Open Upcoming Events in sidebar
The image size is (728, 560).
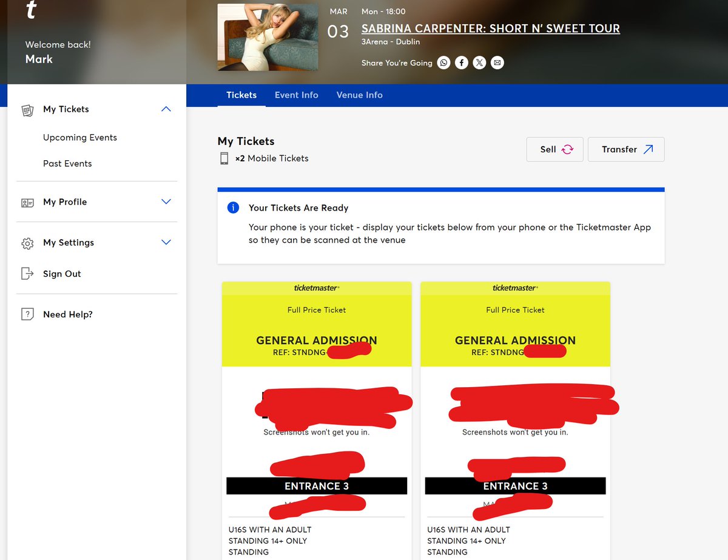pyautogui.click(x=80, y=138)
